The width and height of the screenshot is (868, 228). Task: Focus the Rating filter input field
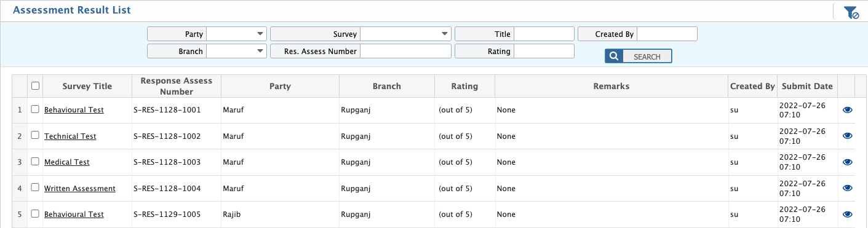coord(544,51)
